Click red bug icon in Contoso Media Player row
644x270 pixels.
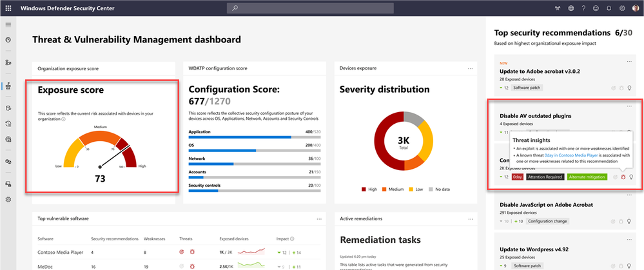tap(192, 252)
